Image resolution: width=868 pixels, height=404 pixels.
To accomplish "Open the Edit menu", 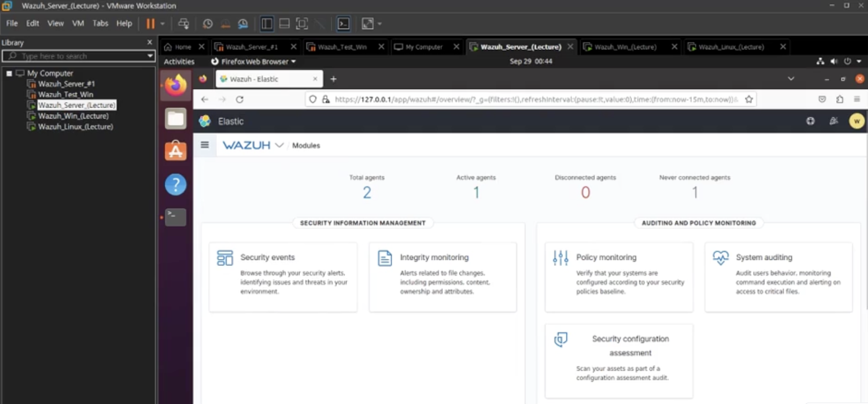I will [32, 23].
